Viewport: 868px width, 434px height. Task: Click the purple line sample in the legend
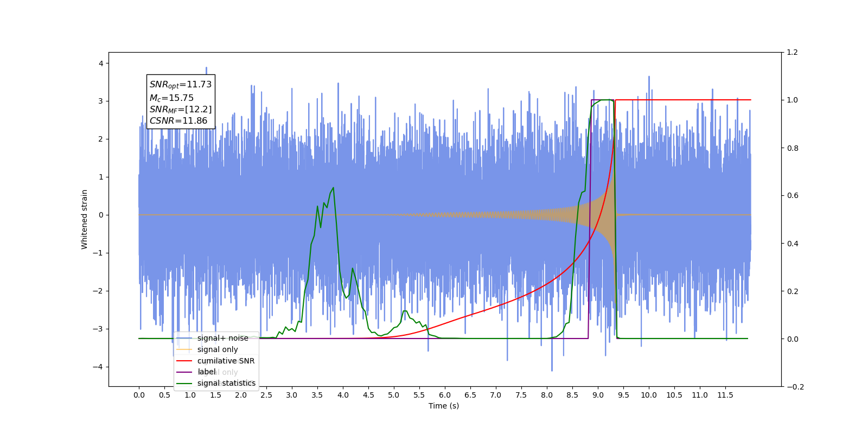click(184, 372)
